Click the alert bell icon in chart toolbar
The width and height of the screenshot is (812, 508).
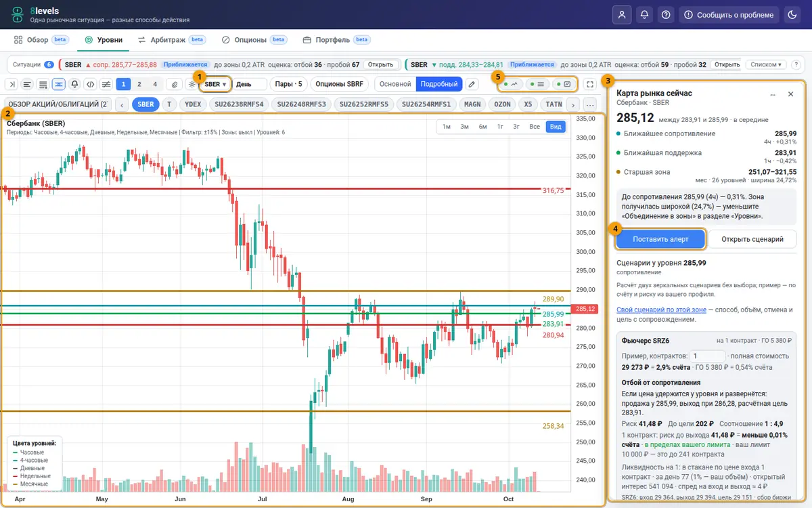74,84
